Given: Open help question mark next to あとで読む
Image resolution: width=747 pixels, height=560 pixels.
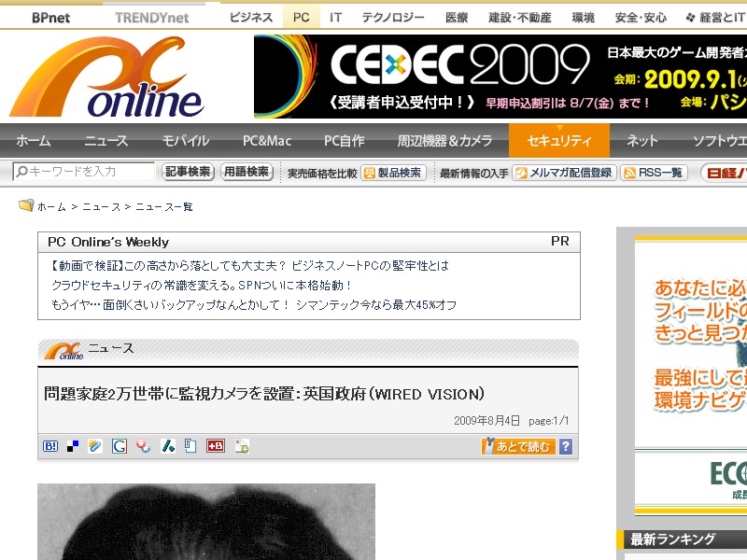Looking at the screenshot, I should click(x=566, y=447).
